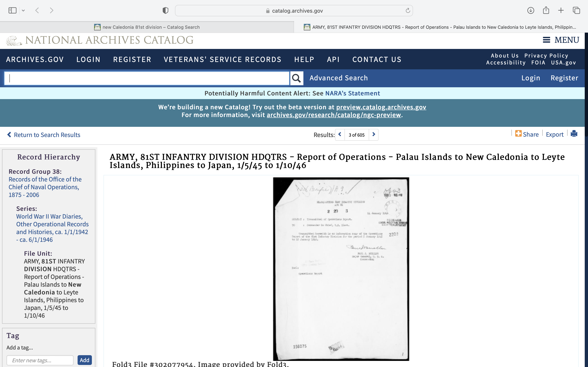Open the Safari downloads icon
Screen dimensions: 588x367
point(531,10)
